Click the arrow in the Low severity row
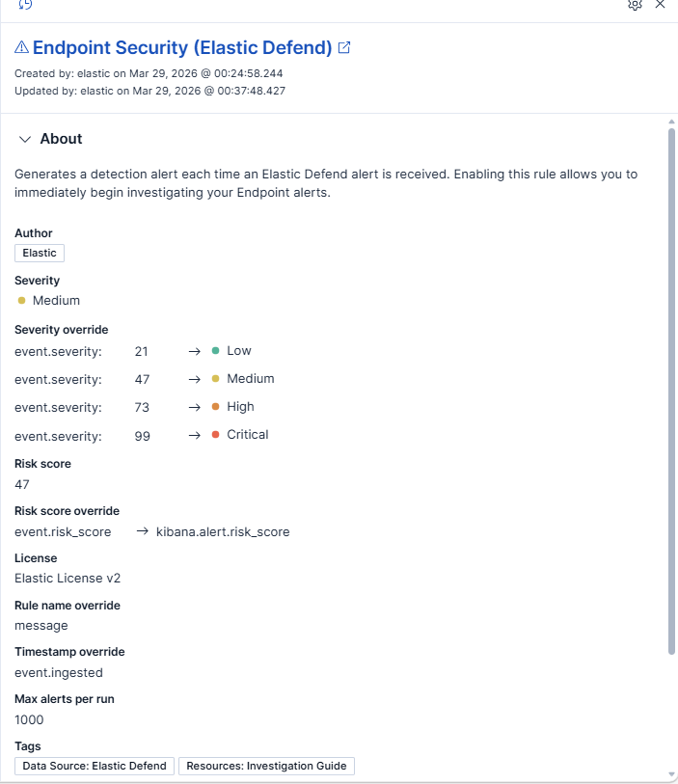678x784 pixels. tap(194, 351)
